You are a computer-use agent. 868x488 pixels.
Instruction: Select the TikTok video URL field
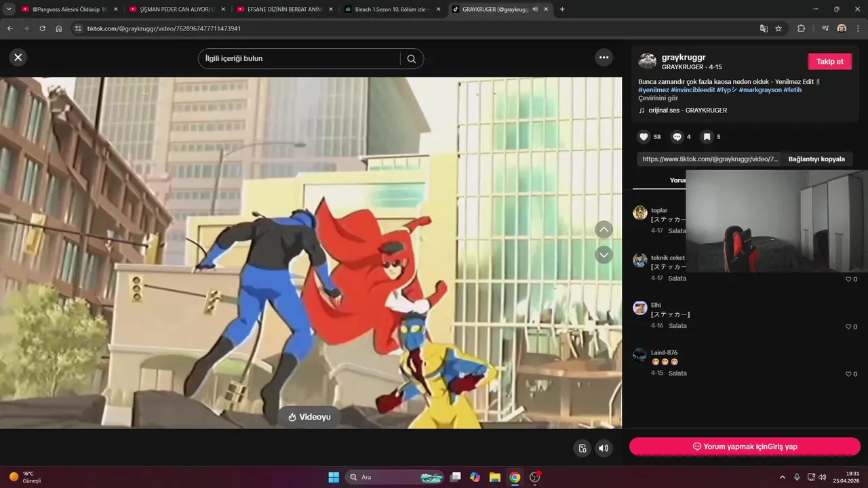pos(710,159)
